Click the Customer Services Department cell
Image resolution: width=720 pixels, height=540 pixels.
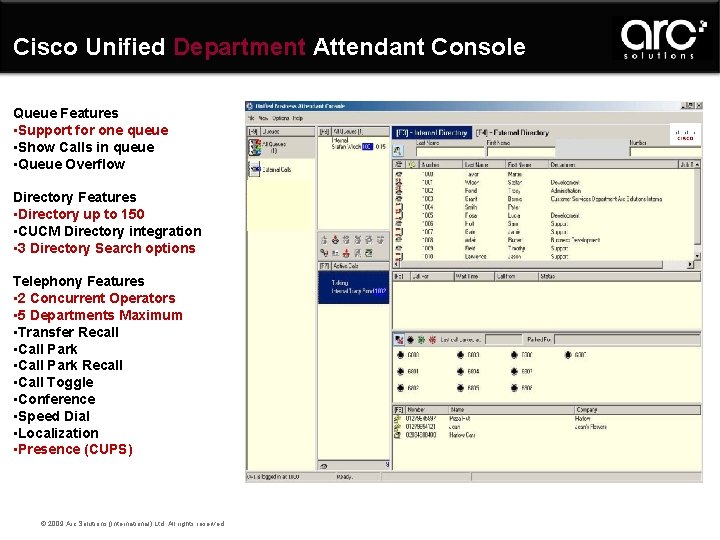(606, 199)
